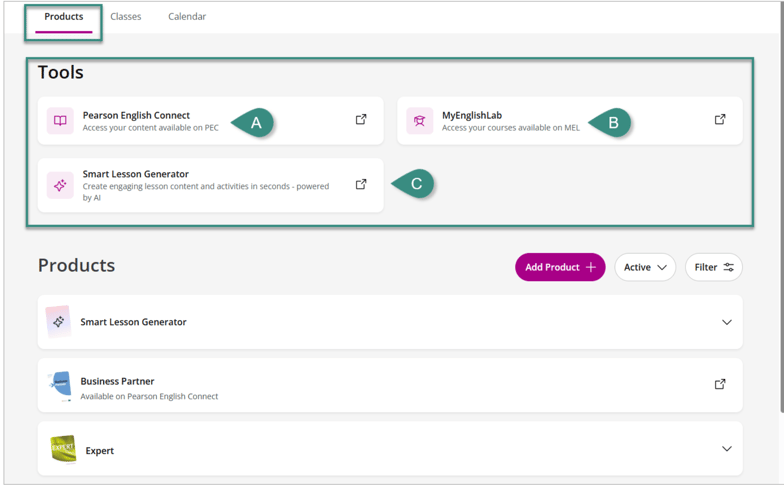Open MyEnglishLab external link icon
This screenshot has height=487, width=784.
[720, 120]
